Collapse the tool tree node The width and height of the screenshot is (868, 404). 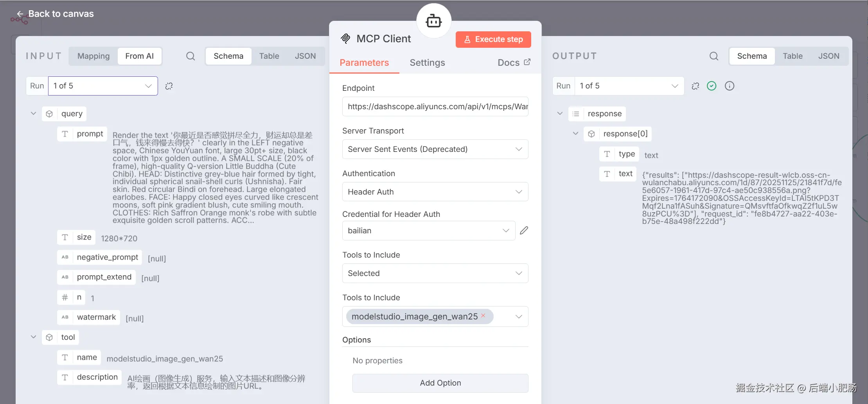34,337
